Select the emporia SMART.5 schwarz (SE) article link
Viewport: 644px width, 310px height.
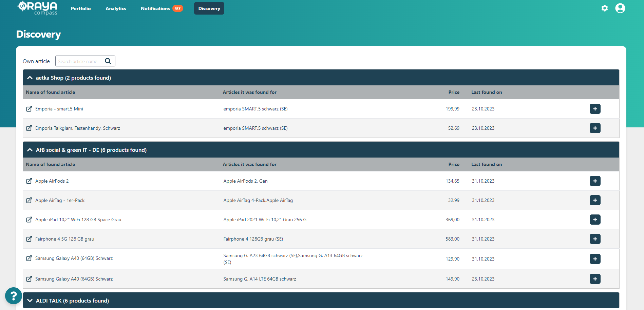[255, 109]
